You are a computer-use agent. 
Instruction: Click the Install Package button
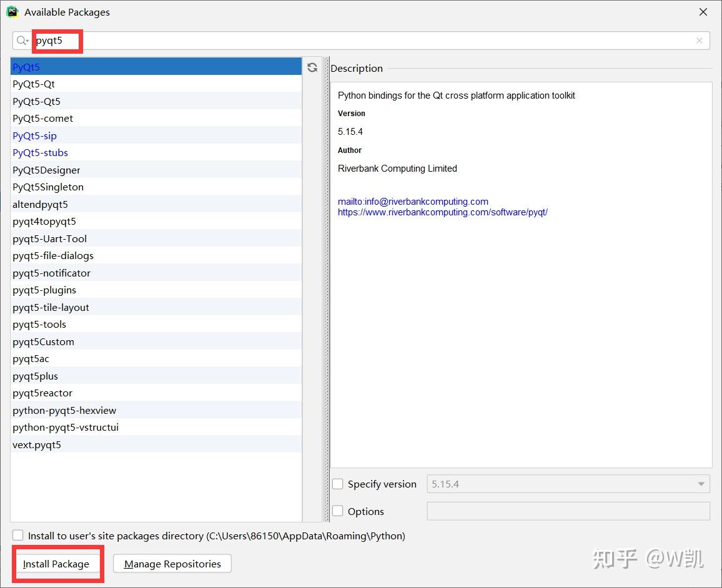(57, 564)
